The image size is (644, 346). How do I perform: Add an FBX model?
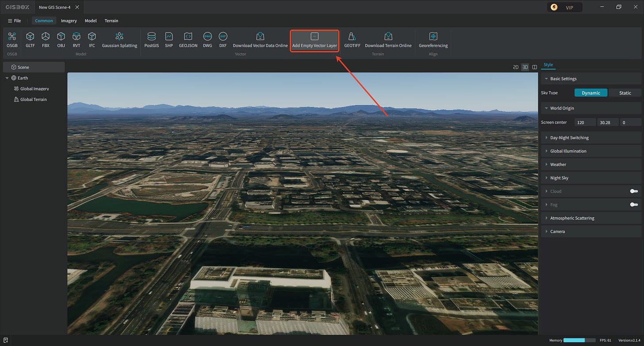click(x=46, y=40)
